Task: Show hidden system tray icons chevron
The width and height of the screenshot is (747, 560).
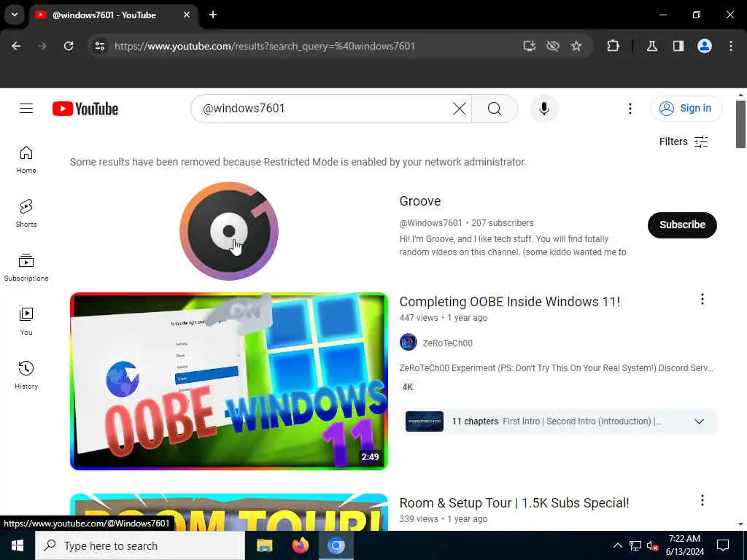Action: click(x=617, y=545)
